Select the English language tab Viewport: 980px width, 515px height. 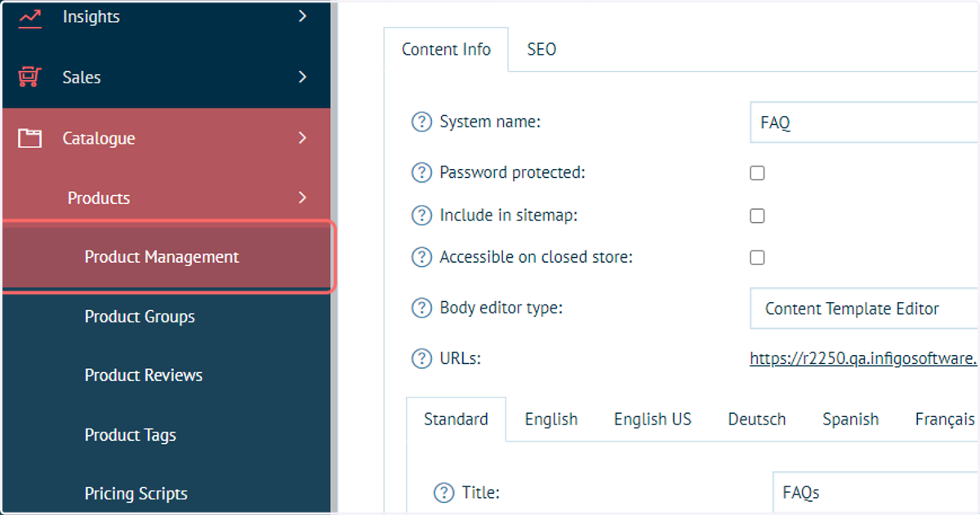tap(551, 420)
